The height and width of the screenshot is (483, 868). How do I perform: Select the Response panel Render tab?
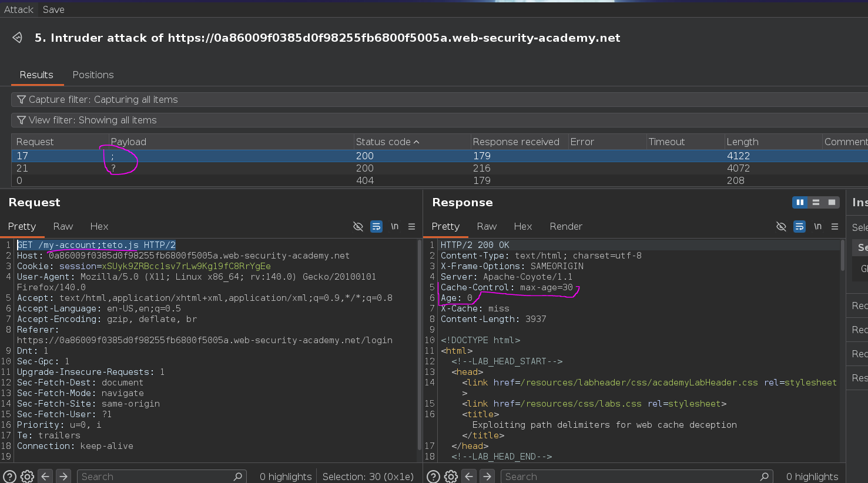[x=566, y=226]
